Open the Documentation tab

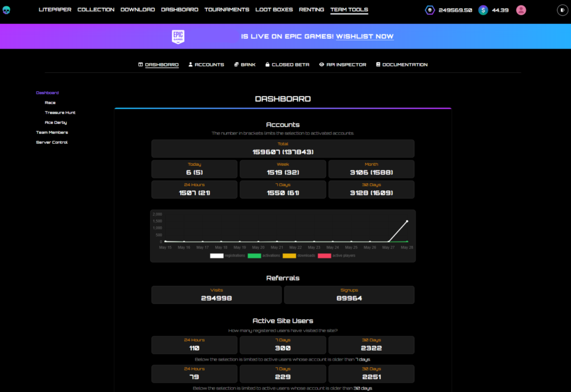(402, 65)
